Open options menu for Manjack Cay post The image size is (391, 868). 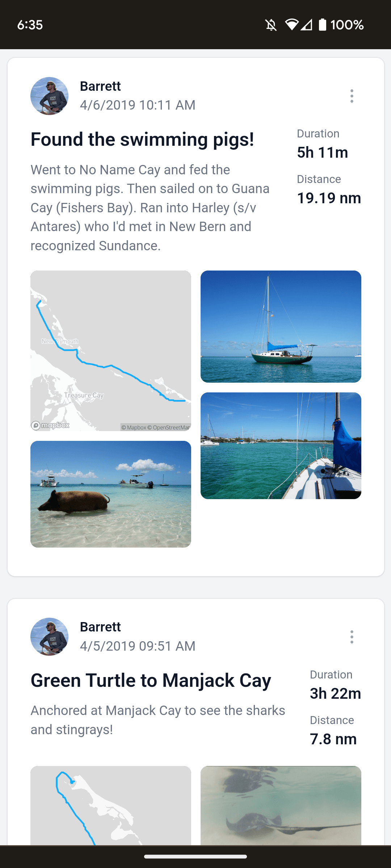[352, 637]
